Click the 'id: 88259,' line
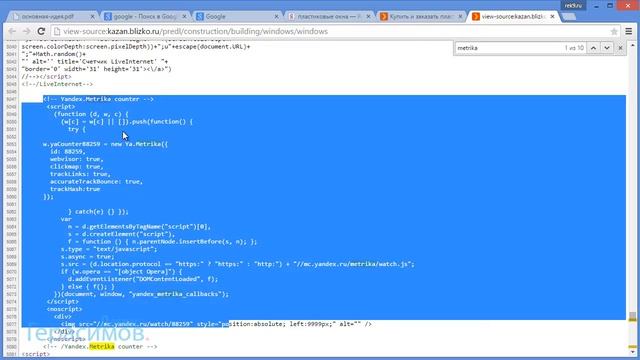 (x=68, y=152)
